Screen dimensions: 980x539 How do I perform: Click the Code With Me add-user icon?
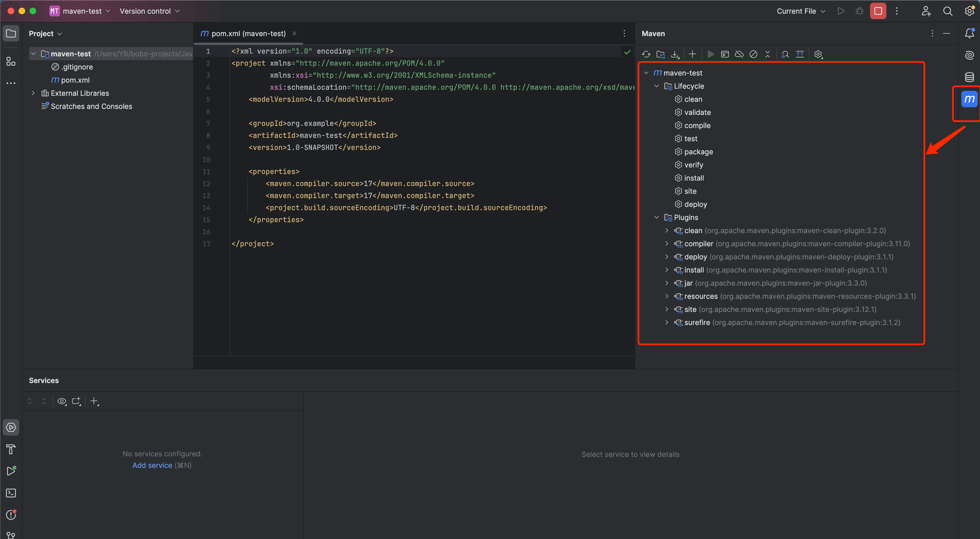926,11
